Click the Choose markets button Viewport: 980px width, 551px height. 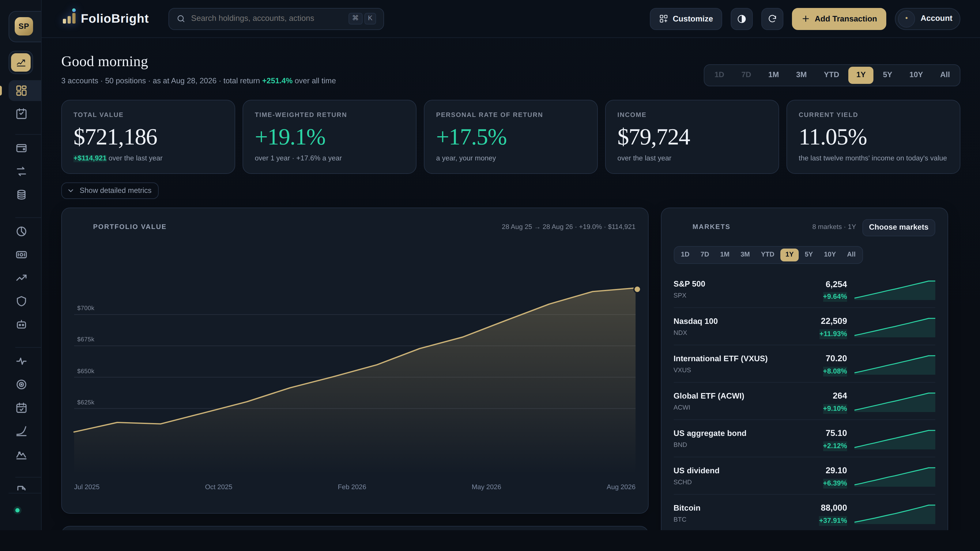pyautogui.click(x=898, y=227)
